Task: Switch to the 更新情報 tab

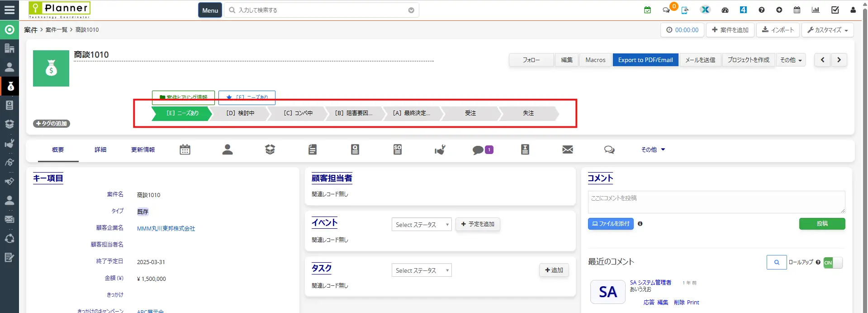Action: pos(143,149)
